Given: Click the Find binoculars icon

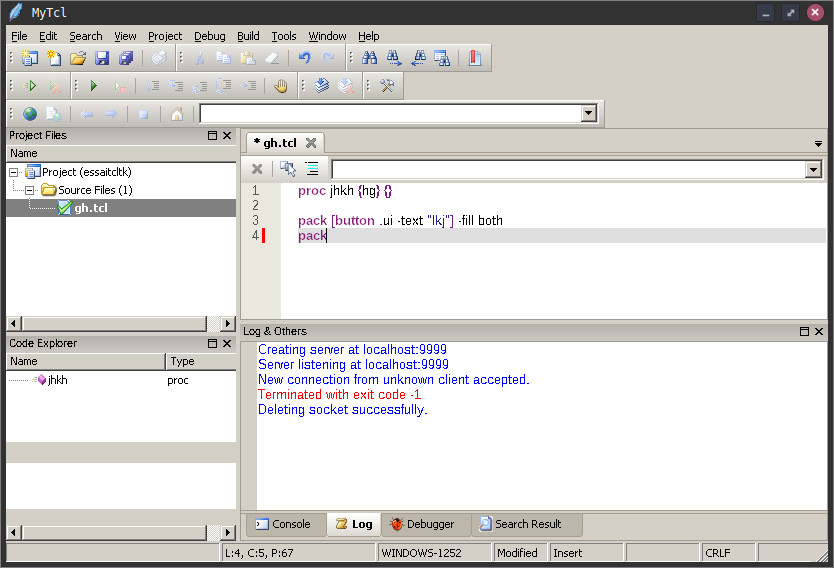Looking at the screenshot, I should tap(369, 59).
